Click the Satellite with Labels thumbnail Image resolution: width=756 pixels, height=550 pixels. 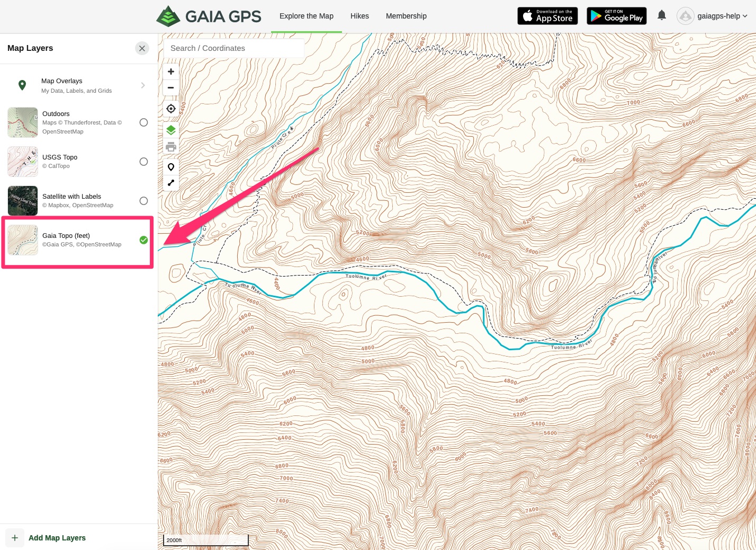click(x=23, y=201)
